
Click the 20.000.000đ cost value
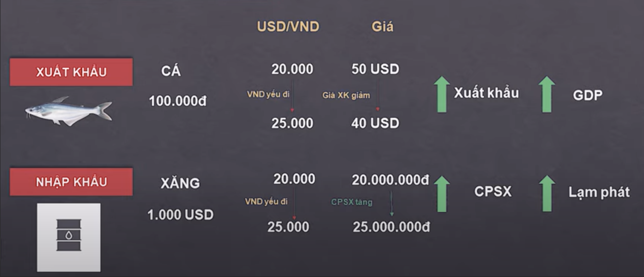tap(390, 180)
